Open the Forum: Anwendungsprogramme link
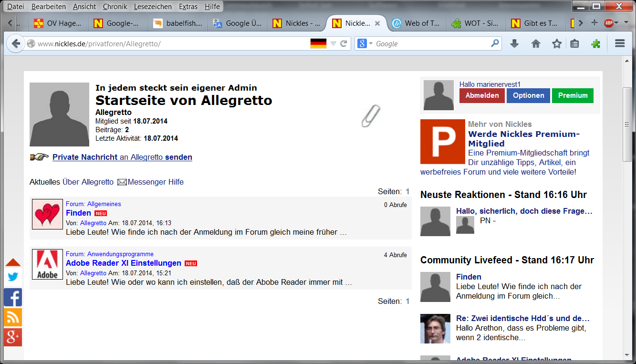636x364 pixels. click(110, 254)
